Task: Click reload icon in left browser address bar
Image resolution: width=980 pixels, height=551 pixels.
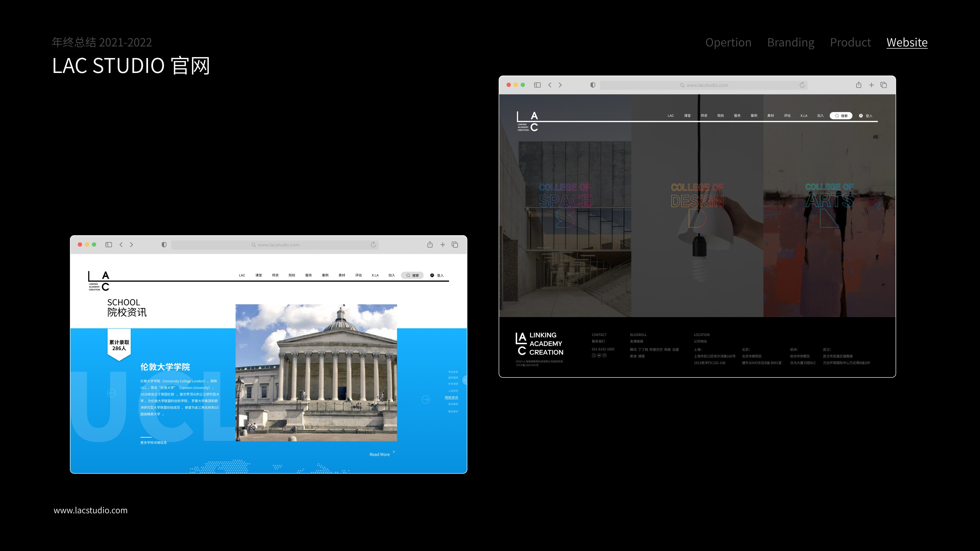Action: coord(373,245)
